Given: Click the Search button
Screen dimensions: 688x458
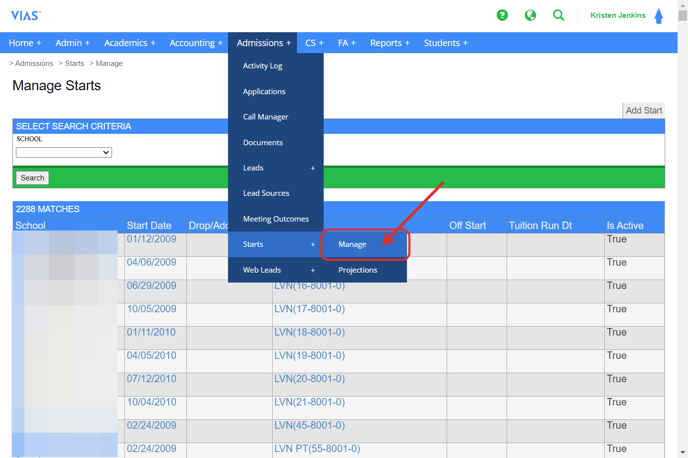Looking at the screenshot, I should pos(32,178).
